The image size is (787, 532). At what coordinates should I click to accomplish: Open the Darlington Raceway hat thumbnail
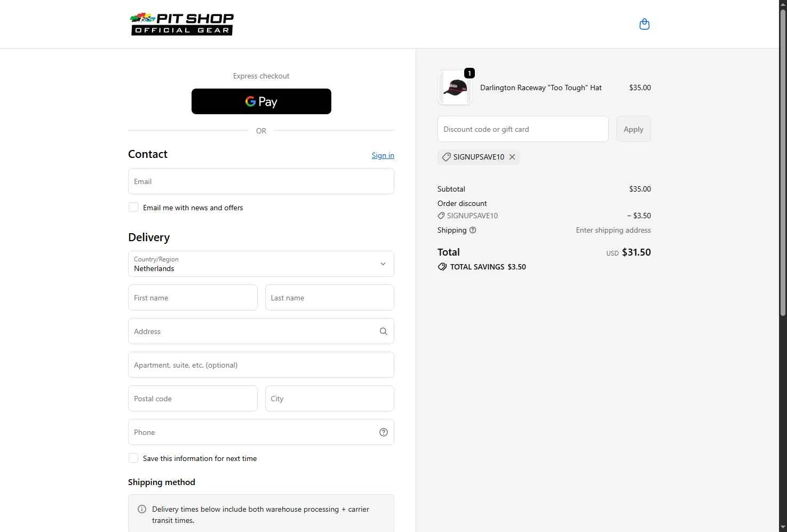tap(455, 88)
